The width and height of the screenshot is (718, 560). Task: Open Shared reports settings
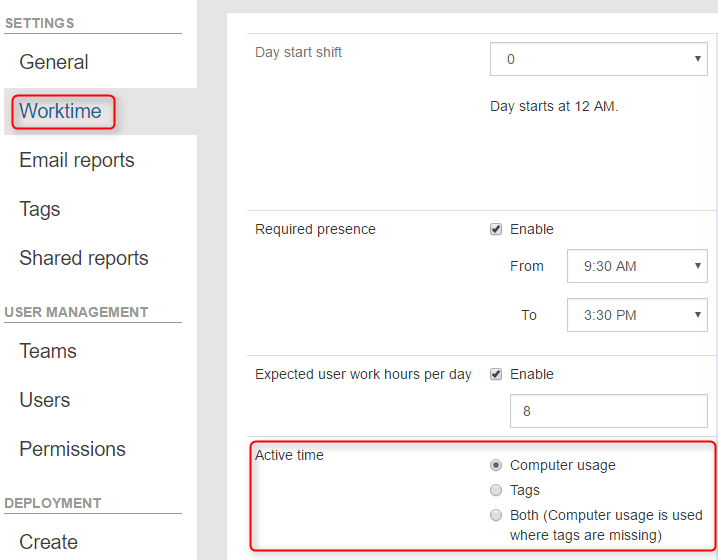click(84, 258)
